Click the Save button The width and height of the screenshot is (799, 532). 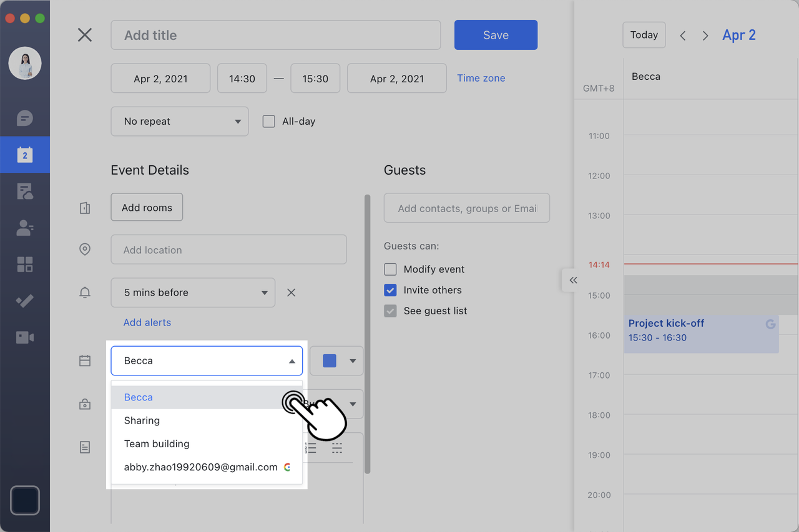tap(496, 35)
